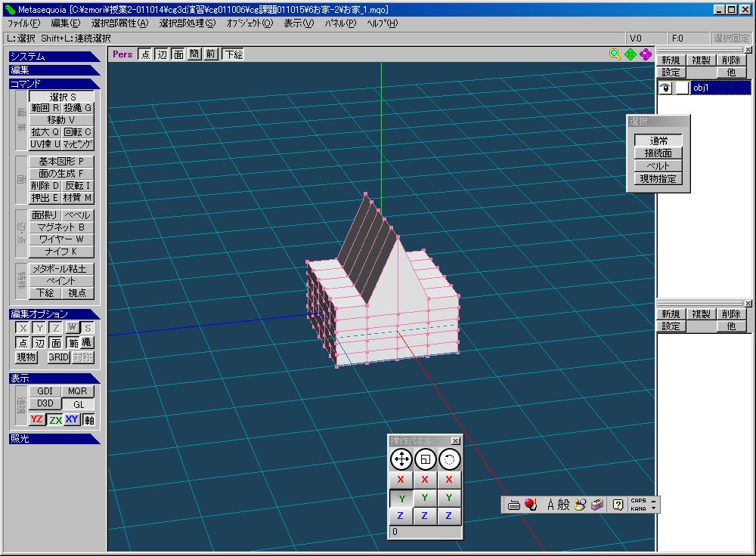Open the 選択部処理(S) menu
This screenshot has width=756, height=556.
(x=187, y=23)
